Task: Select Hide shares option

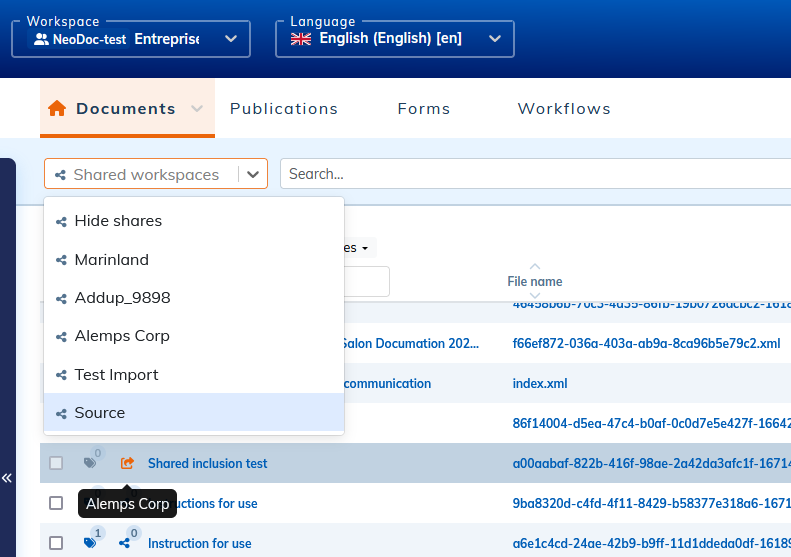Action: (x=194, y=221)
